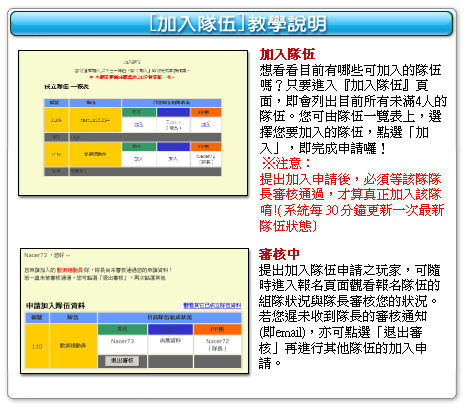Click the [加入隊伍]教學說明 title banner
This screenshot has height=408, width=467.
tap(232, 24)
